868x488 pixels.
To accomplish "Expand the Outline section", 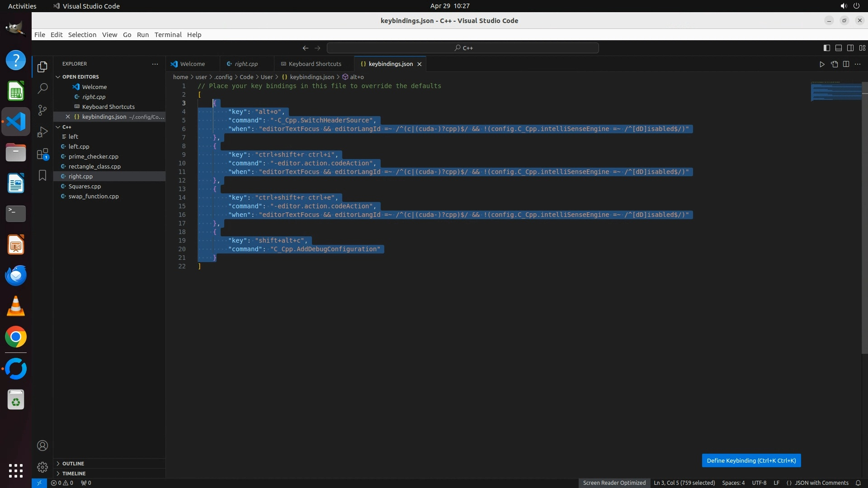I will pyautogui.click(x=73, y=464).
